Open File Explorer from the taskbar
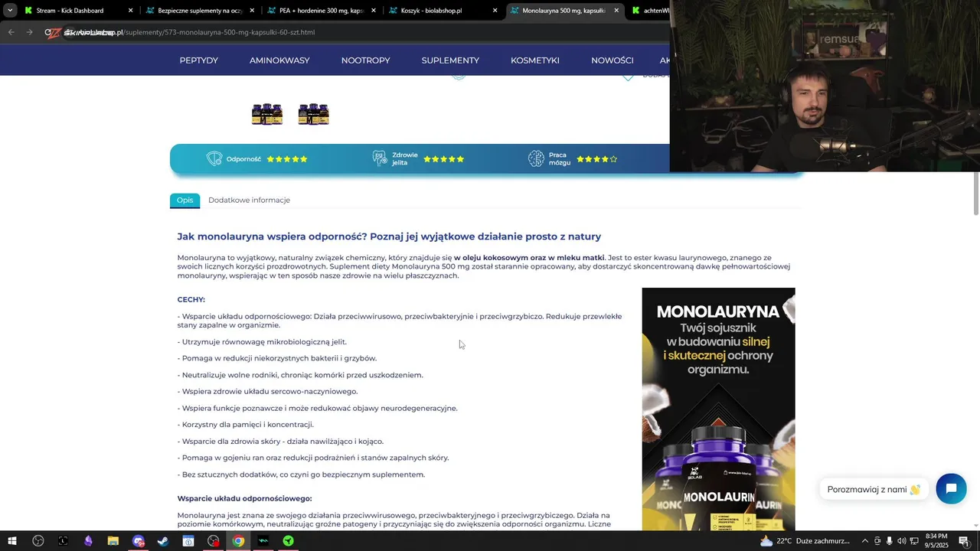Screen dimensions: 980x551 click(x=113, y=541)
